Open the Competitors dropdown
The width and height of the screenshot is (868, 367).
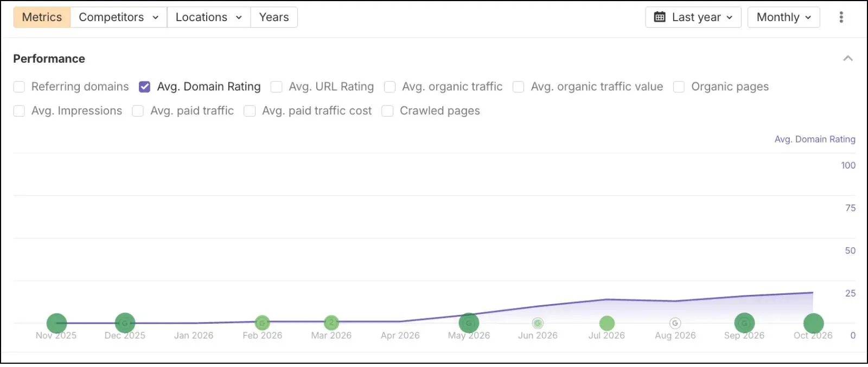point(118,17)
